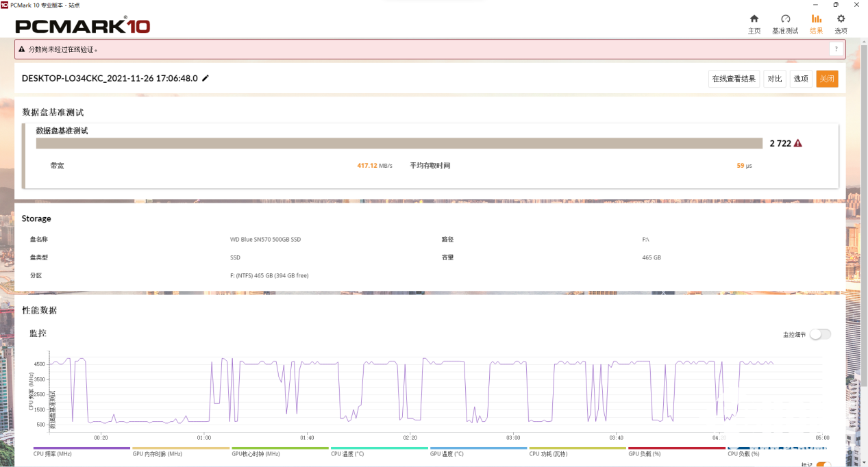Toggle CPU 频率 (MHz) legend series
Image resolution: width=868 pixels, height=467 pixels.
pyautogui.click(x=82, y=452)
